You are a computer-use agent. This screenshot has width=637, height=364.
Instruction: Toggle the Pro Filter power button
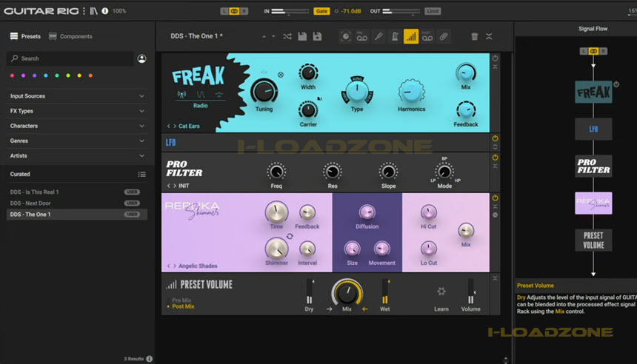point(495,158)
